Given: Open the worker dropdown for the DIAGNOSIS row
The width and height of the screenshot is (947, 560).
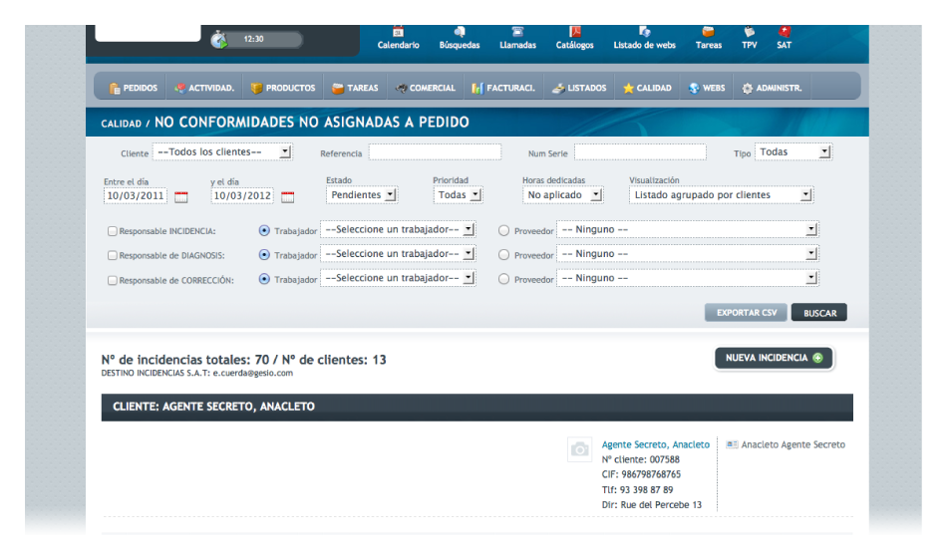Looking at the screenshot, I should point(398,253).
